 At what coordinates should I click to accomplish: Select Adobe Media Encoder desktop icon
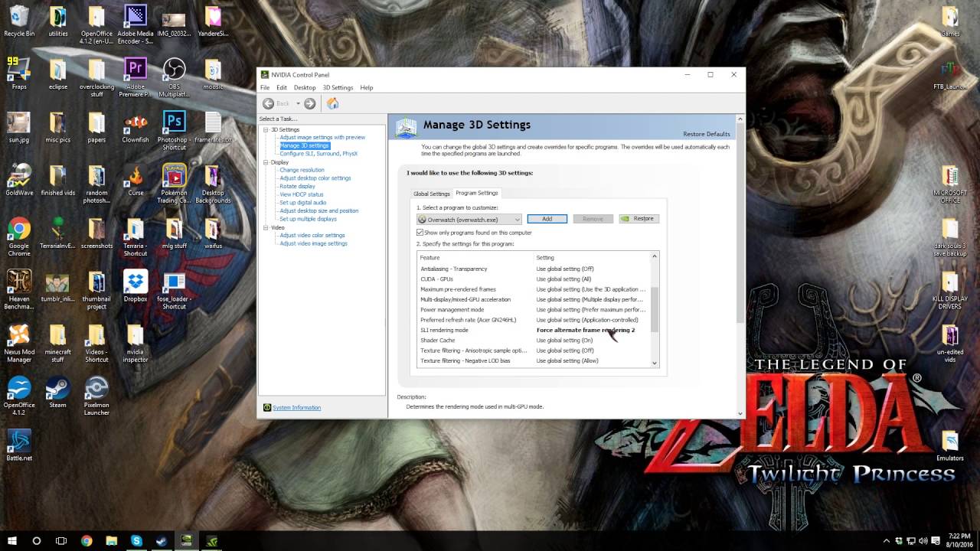136,25
